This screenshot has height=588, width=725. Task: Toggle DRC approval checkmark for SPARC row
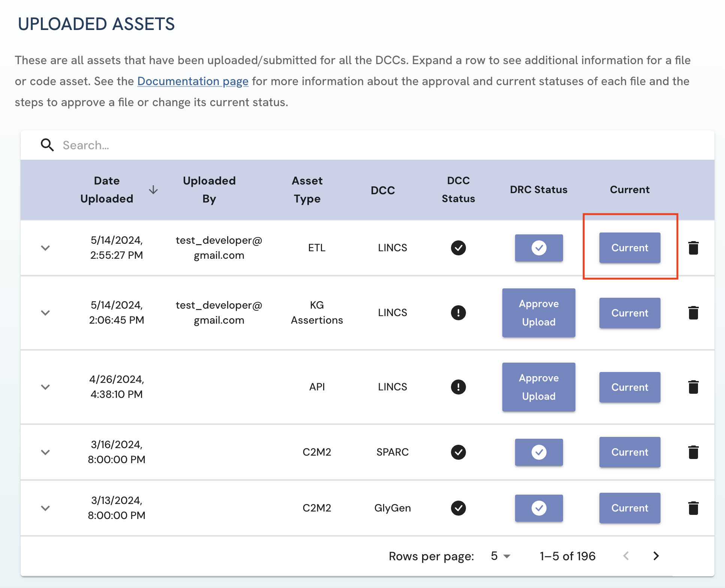pyautogui.click(x=539, y=452)
